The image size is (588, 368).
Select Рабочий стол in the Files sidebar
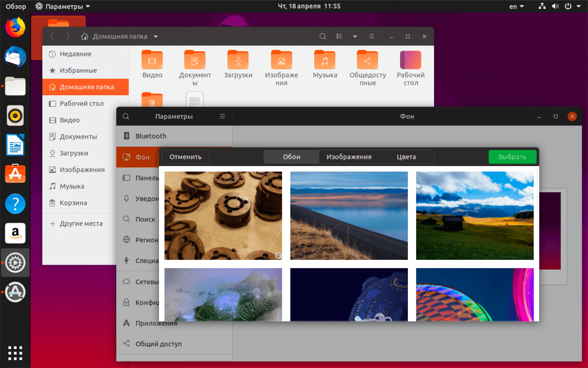(85, 103)
